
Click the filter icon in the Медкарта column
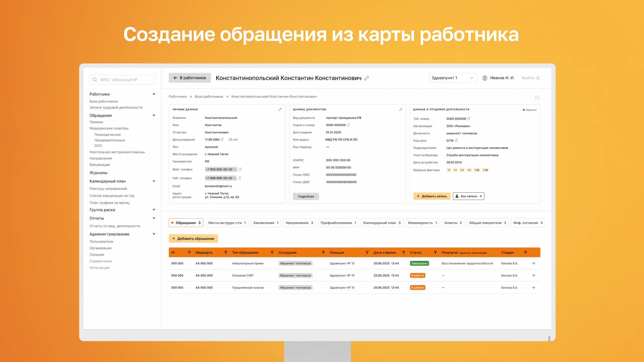[x=226, y=252]
